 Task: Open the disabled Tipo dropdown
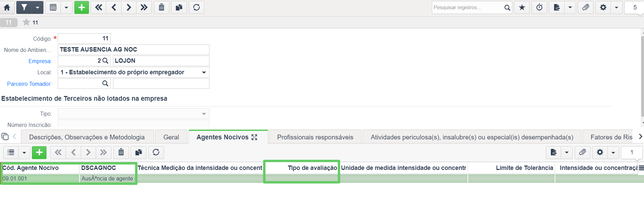tap(133, 114)
